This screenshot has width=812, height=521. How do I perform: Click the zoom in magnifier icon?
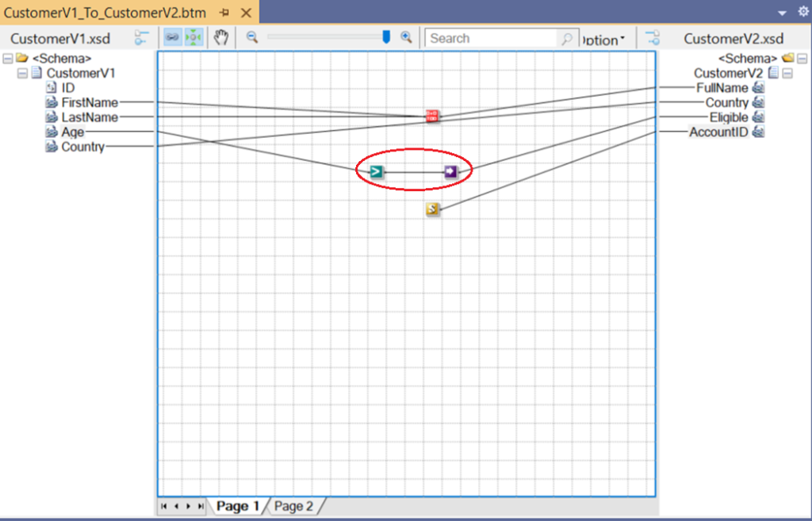(405, 37)
